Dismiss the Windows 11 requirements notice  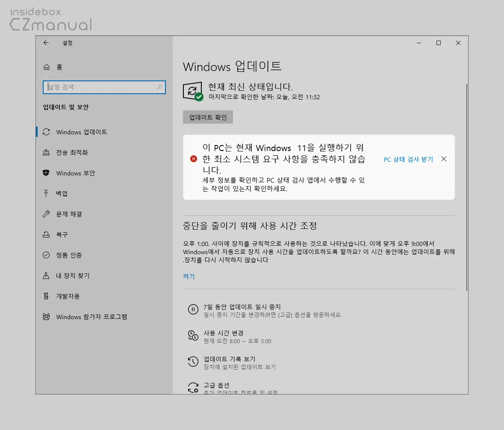coord(444,159)
